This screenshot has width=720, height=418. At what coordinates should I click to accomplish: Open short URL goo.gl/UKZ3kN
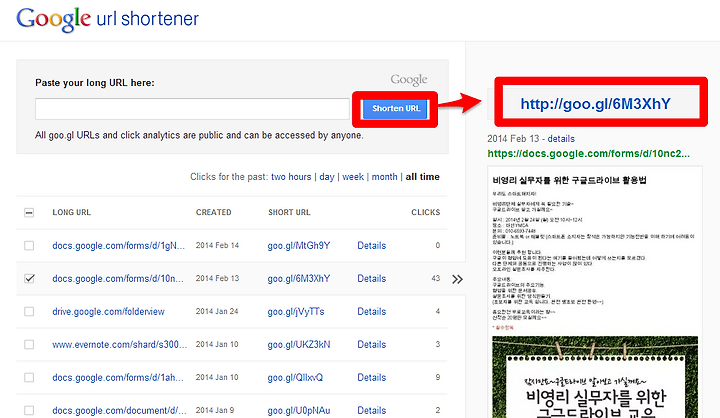299,345
